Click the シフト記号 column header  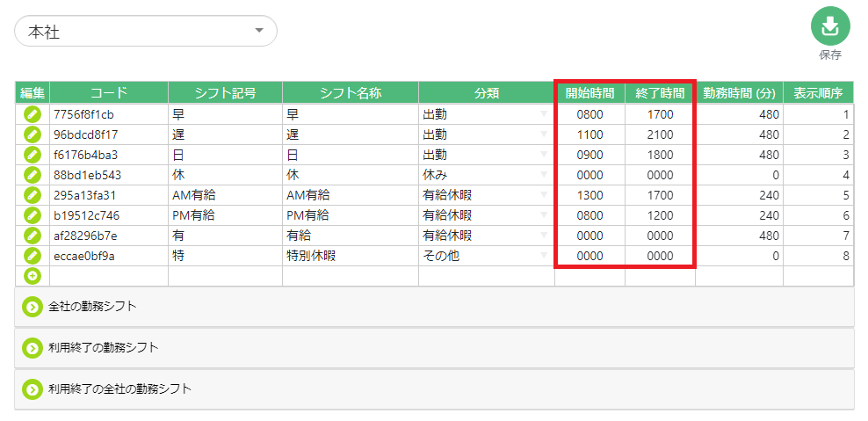tap(224, 92)
